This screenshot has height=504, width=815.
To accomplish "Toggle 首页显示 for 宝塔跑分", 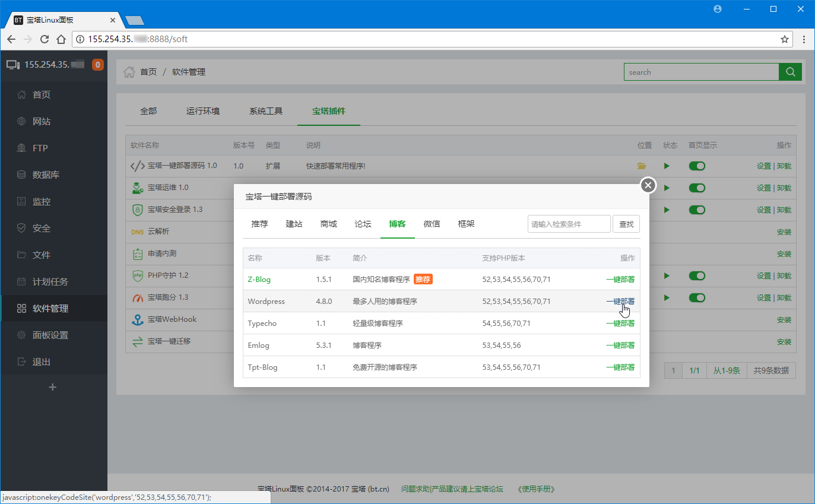I will pyautogui.click(x=697, y=297).
